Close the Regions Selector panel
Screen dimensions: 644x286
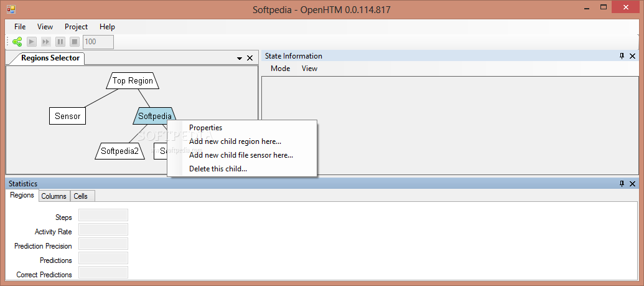click(250, 58)
